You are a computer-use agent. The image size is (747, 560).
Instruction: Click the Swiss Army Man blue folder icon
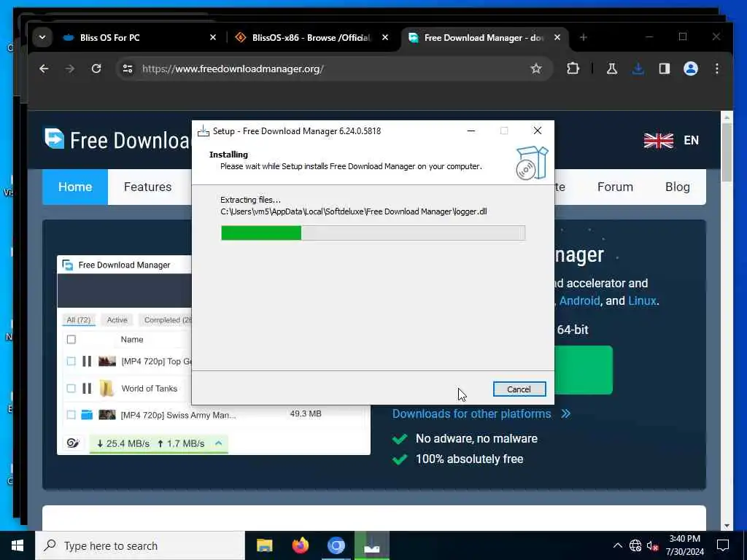[x=87, y=415]
